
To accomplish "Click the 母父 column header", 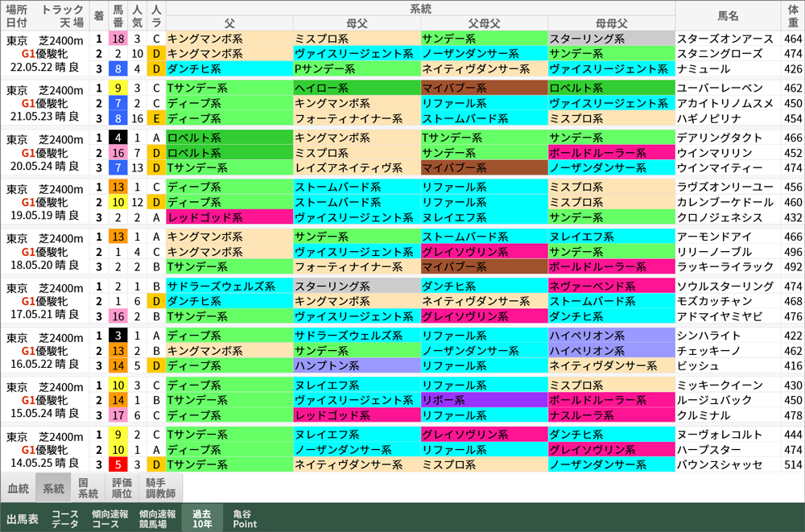I will (x=357, y=23).
